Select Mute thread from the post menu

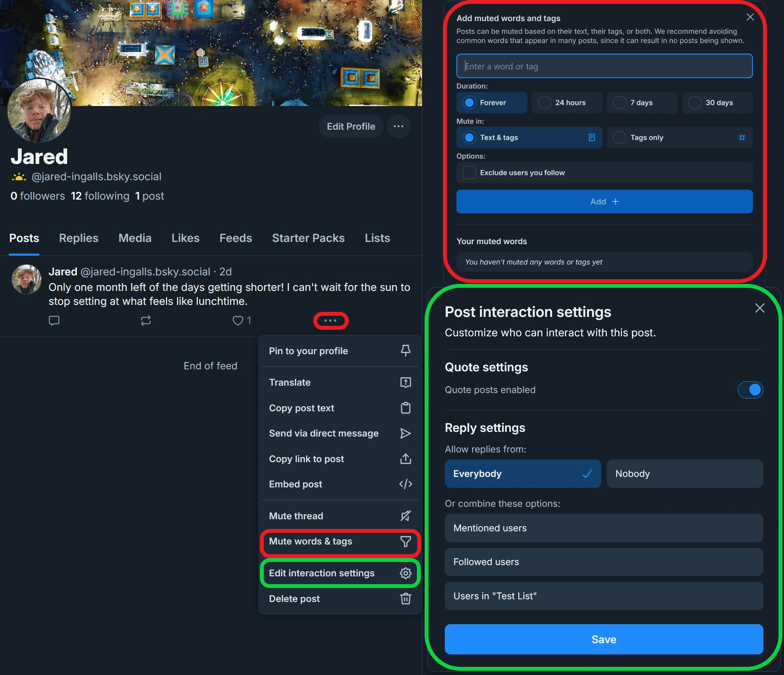(296, 516)
